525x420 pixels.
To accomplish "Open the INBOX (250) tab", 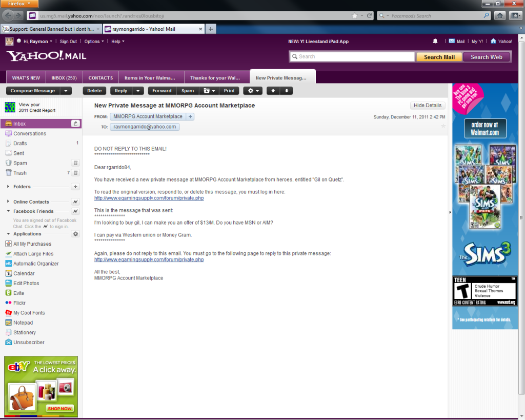I will (64, 78).
